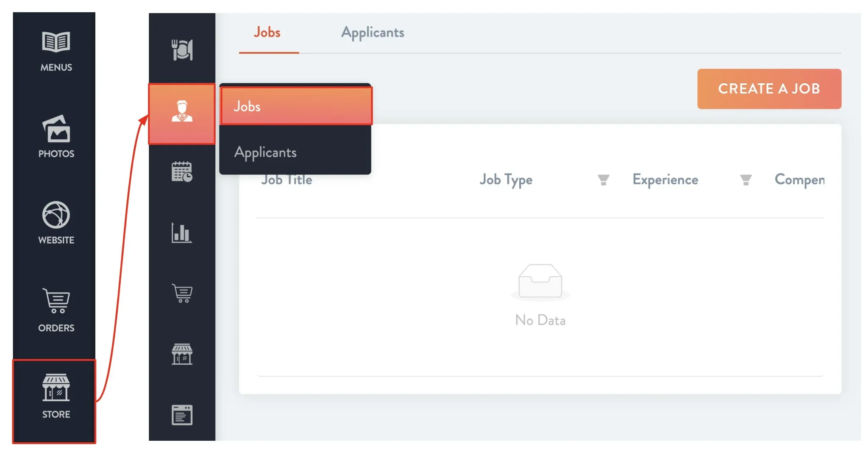The height and width of the screenshot is (453, 868).
Task: Open the Menus section in the left sidebar
Action: tap(56, 51)
